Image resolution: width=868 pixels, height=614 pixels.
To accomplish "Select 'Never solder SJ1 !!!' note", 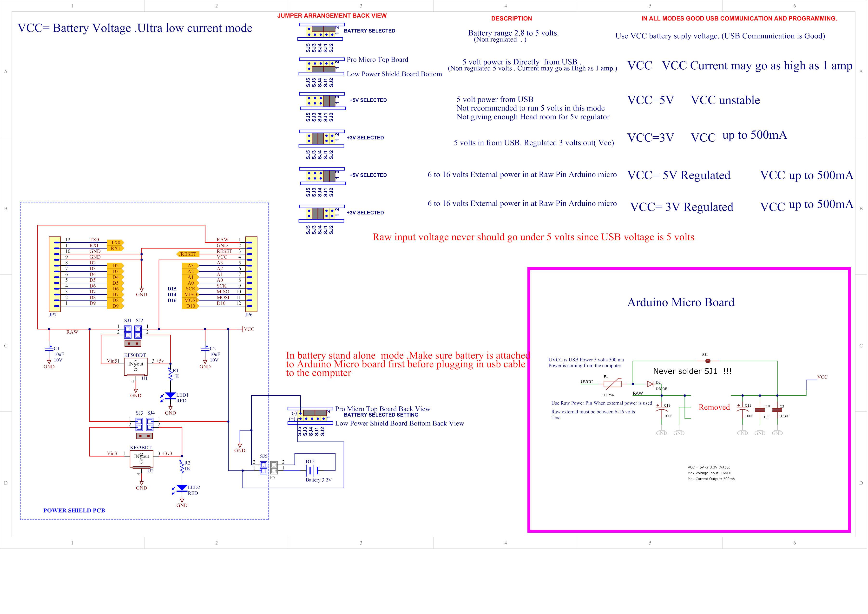I will click(692, 371).
